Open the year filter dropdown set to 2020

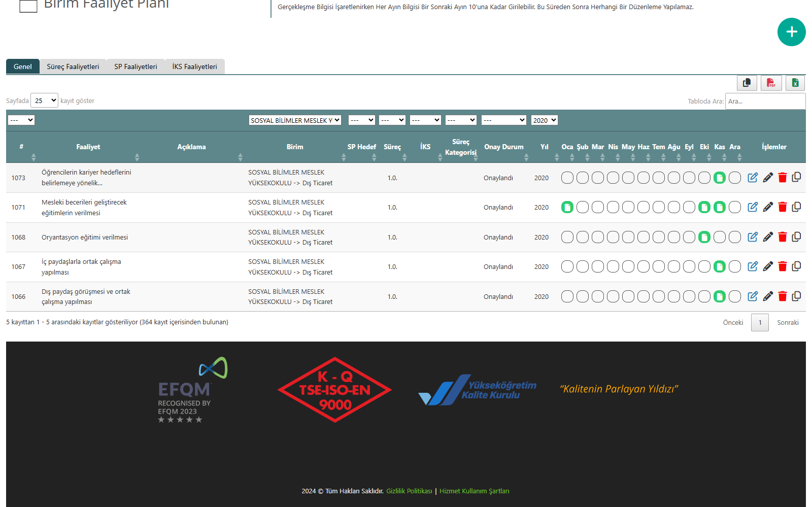click(x=544, y=120)
